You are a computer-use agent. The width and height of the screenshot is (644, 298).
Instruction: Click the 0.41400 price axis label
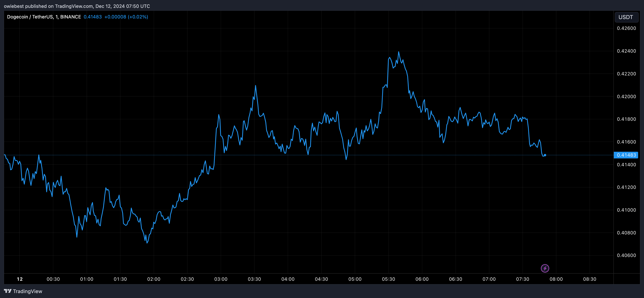626,165
